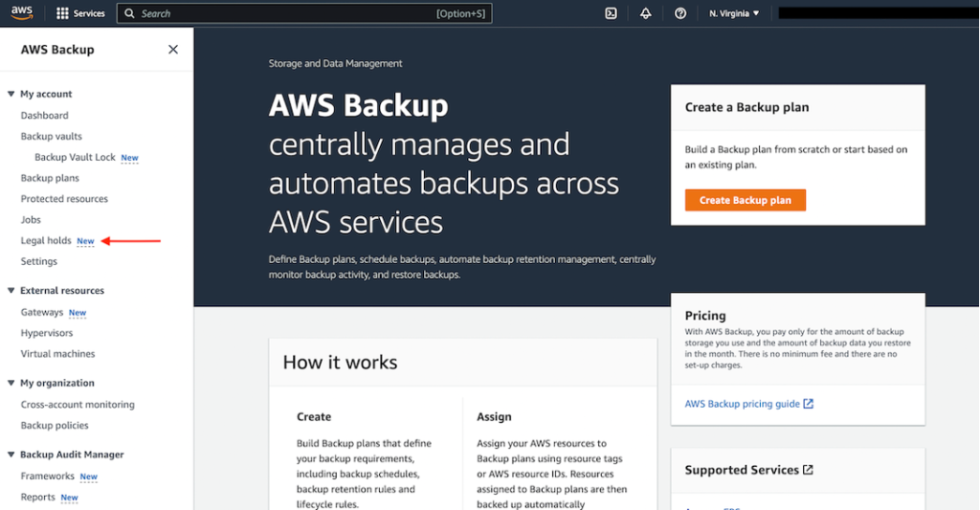Collapse the External resources section
This screenshot has width=980, height=510.
tap(11, 291)
